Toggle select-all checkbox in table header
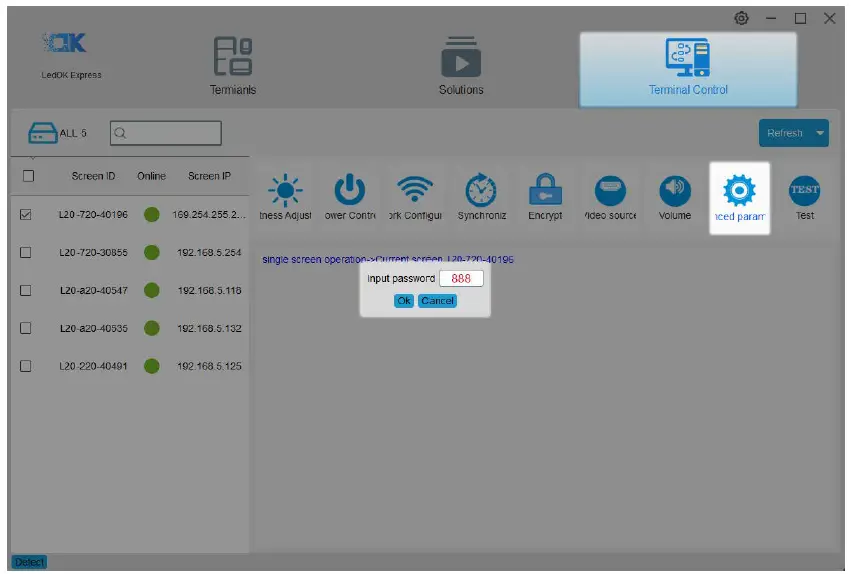Screen dimensions: 851x574 pos(28,176)
